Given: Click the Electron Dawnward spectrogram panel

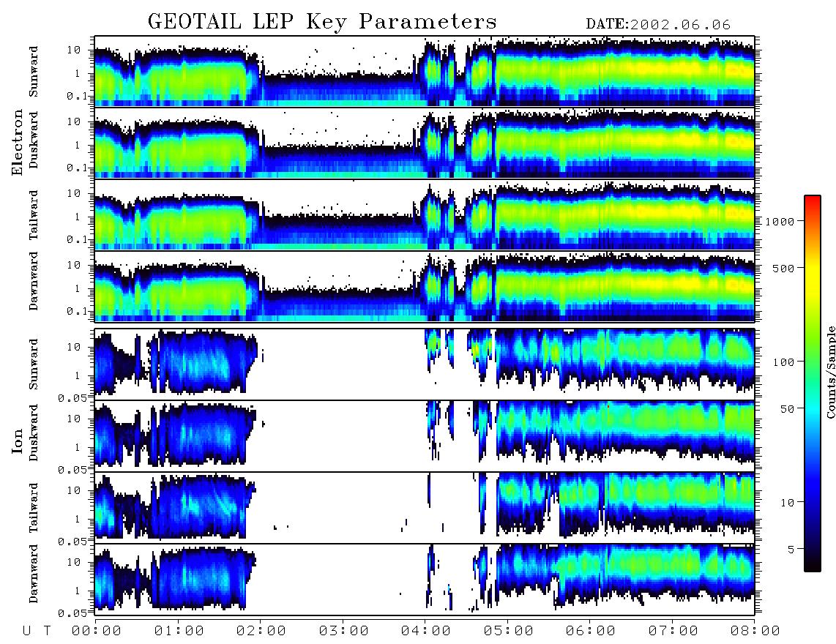Looking at the screenshot, I should 425,286.
